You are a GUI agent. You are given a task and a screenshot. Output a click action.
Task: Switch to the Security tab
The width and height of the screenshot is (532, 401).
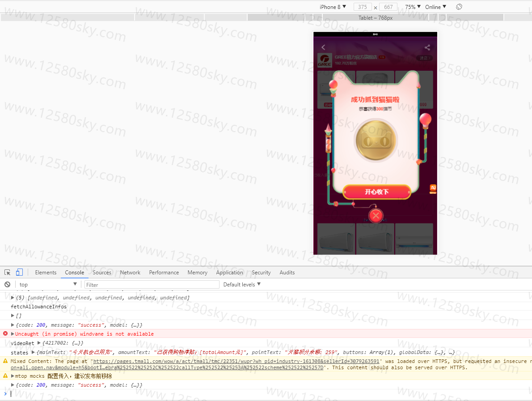tap(261, 272)
